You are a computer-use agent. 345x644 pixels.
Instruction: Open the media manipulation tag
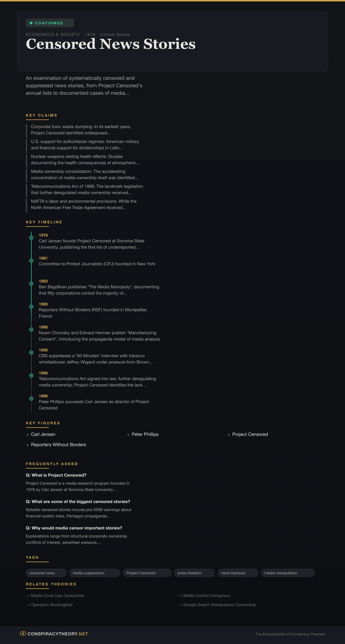287,573
